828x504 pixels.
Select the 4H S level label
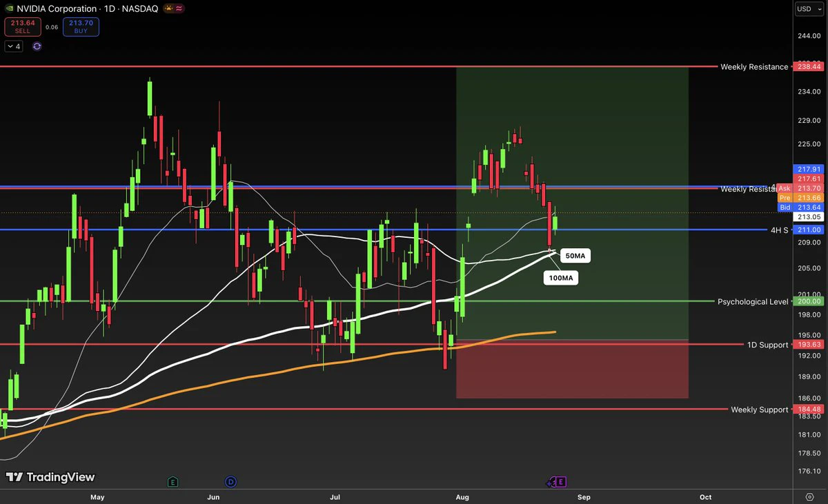tap(780, 230)
